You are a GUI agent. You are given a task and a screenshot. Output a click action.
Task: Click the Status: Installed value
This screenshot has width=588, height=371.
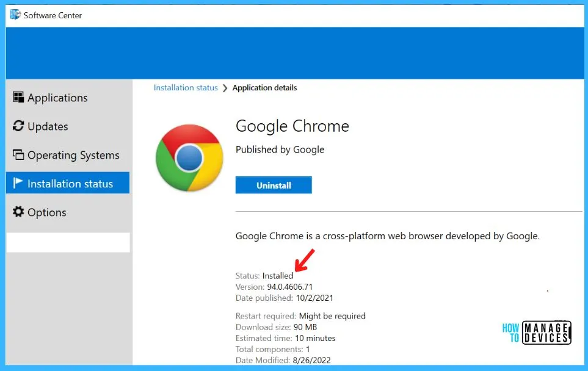(x=278, y=276)
